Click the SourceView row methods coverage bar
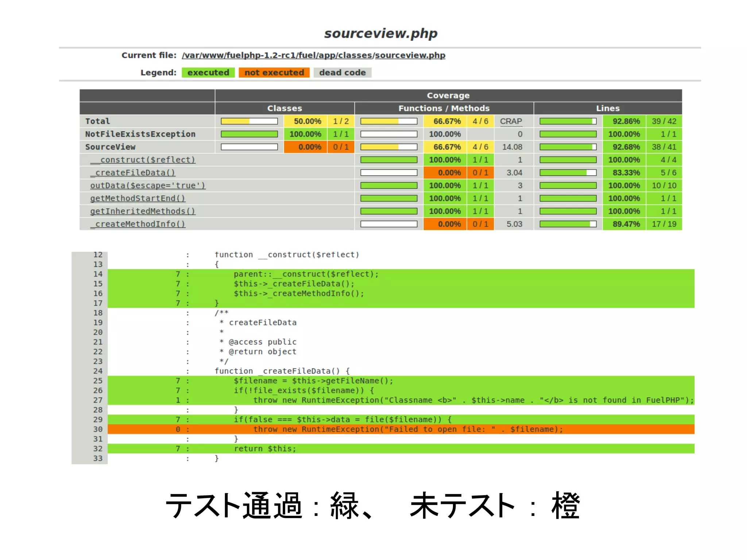The width and height of the screenshot is (747, 560). pos(389,147)
